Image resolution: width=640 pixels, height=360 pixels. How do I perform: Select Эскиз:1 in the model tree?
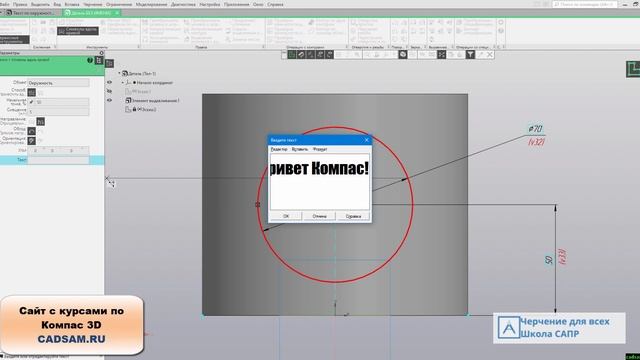[141, 91]
